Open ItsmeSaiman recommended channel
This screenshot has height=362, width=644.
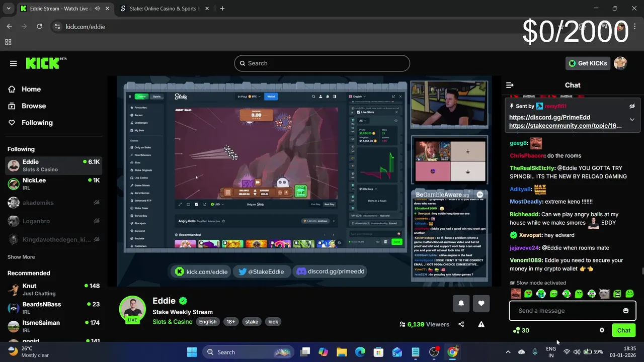[x=53, y=326]
